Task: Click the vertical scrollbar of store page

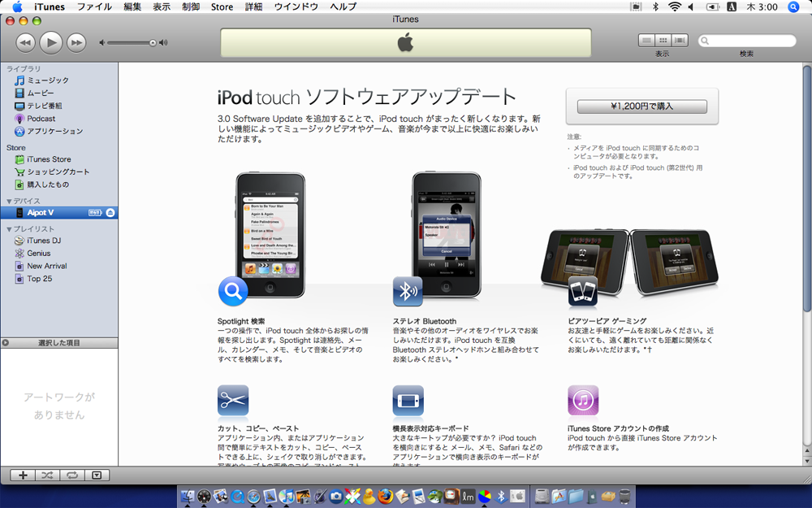Action: click(807, 189)
